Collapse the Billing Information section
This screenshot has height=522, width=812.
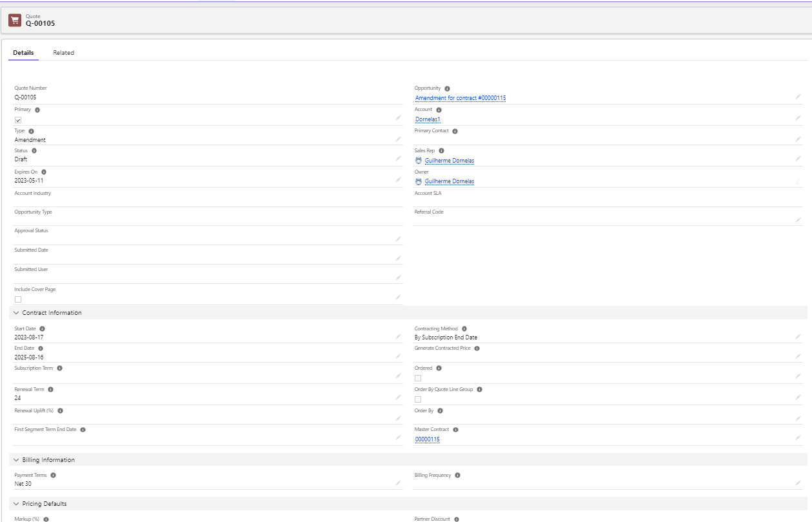(x=16, y=460)
